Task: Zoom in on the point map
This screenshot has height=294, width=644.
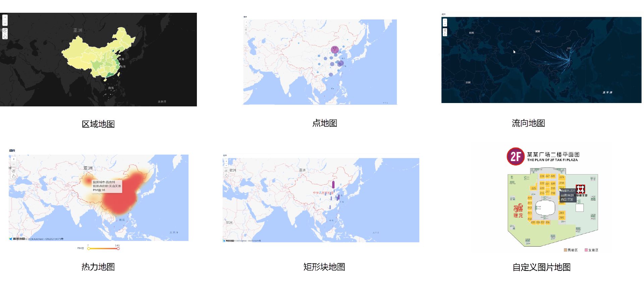Action: tap(246, 22)
